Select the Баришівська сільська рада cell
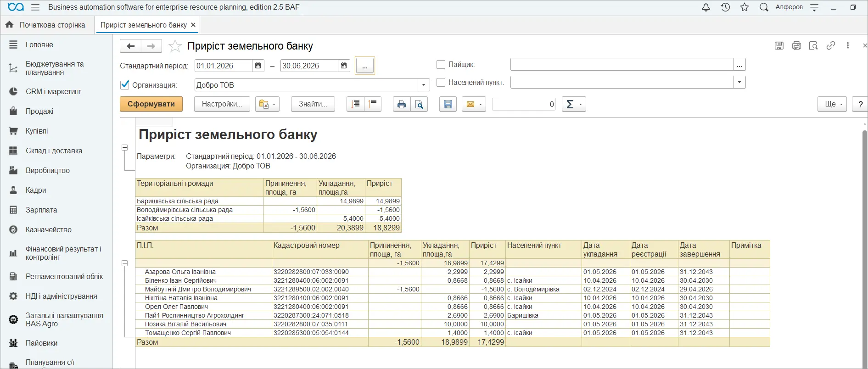Viewport: 868px width, 369px height. (x=200, y=201)
